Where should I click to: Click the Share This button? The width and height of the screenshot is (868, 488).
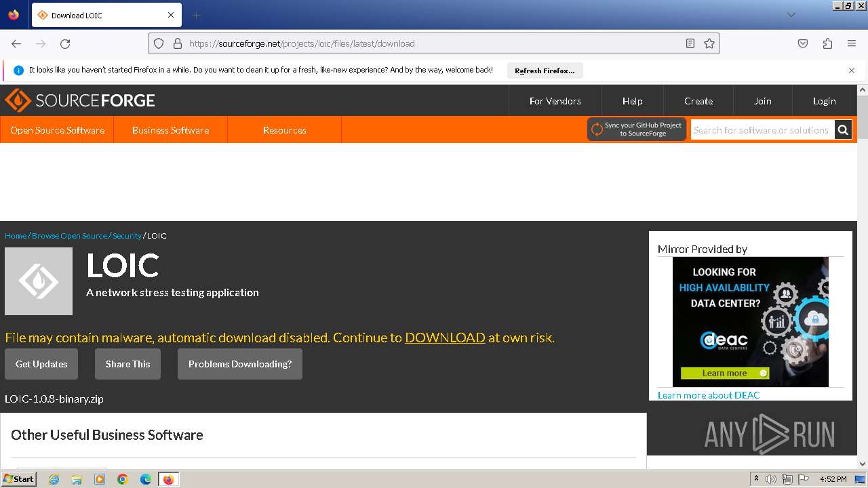[x=127, y=364]
